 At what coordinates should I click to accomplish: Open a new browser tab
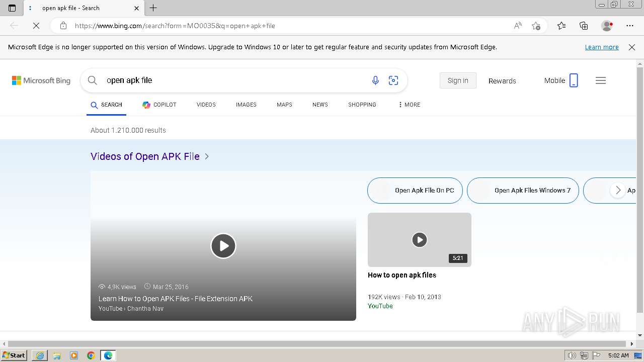(153, 8)
